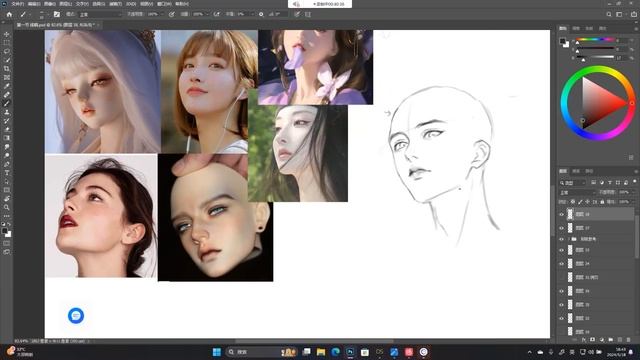Select the Move tool
This screenshot has height=360, width=640.
[x=7, y=34]
